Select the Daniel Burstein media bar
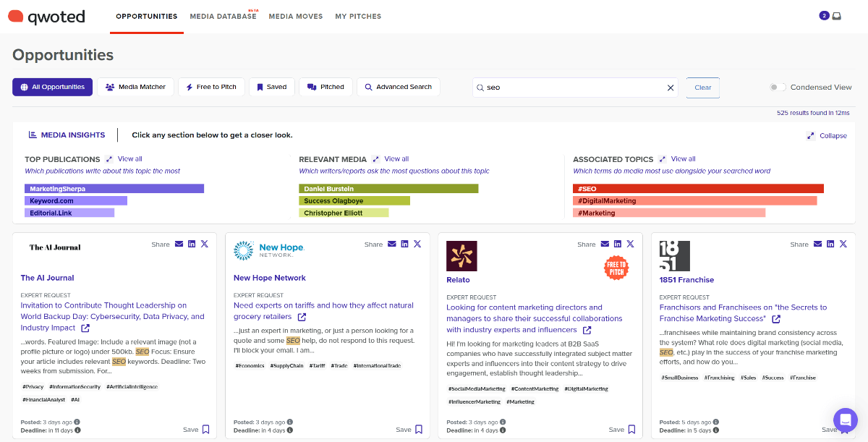868x442 pixels. click(388, 189)
